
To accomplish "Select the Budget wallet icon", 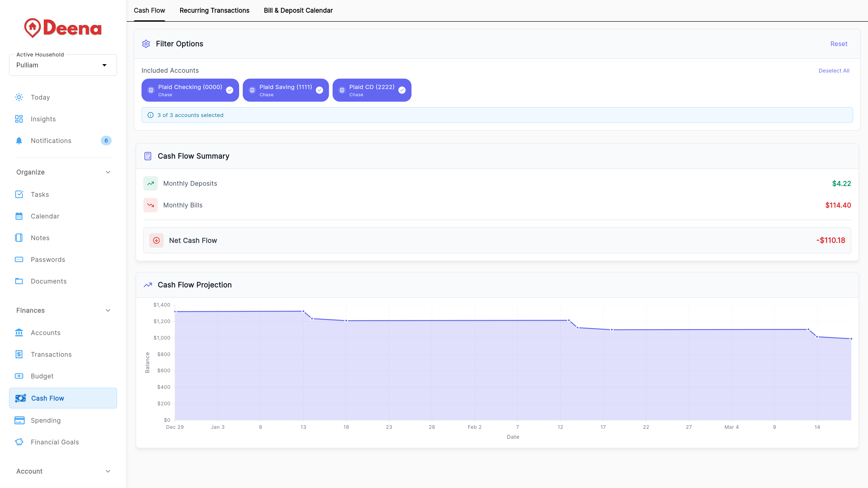I will [x=19, y=376].
